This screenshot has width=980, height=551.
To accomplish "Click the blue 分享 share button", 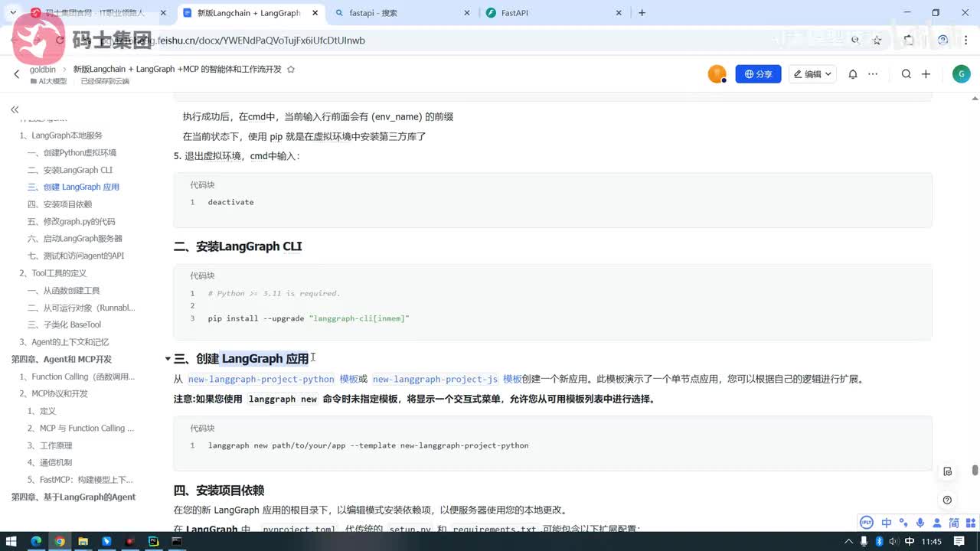I will [x=758, y=74].
